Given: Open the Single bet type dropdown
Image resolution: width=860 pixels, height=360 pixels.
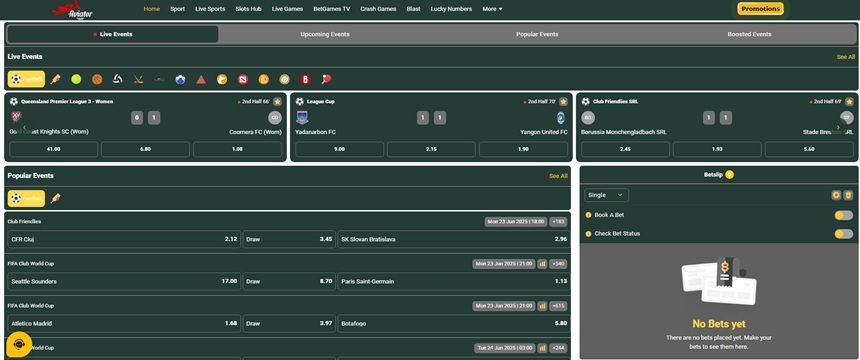Looking at the screenshot, I should (x=607, y=195).
